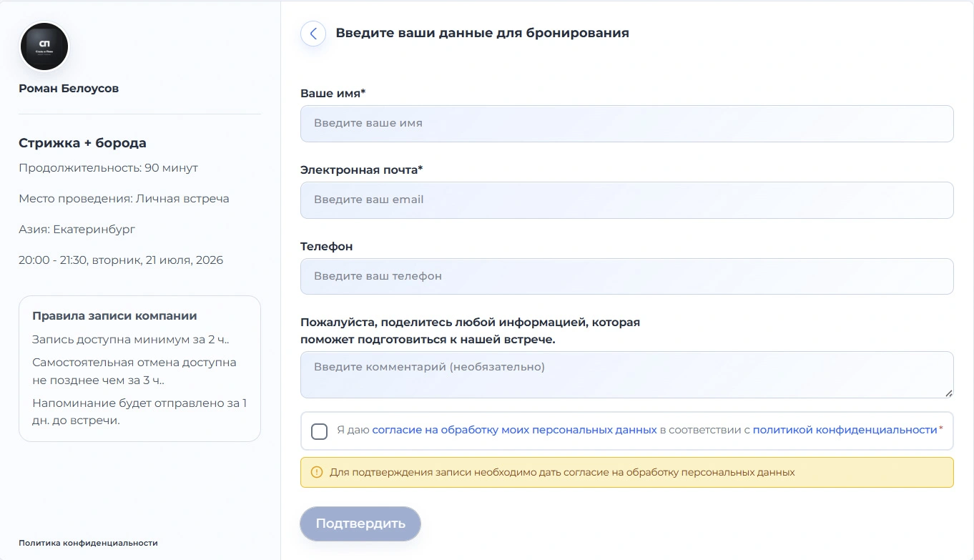Click 'Запись доступна минимум за 2 ч..' rule

coord(131,340)
